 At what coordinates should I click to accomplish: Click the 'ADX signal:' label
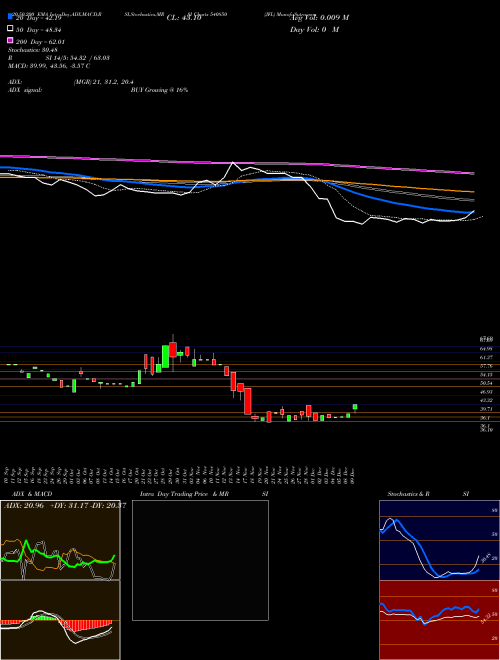coord(25,90)
